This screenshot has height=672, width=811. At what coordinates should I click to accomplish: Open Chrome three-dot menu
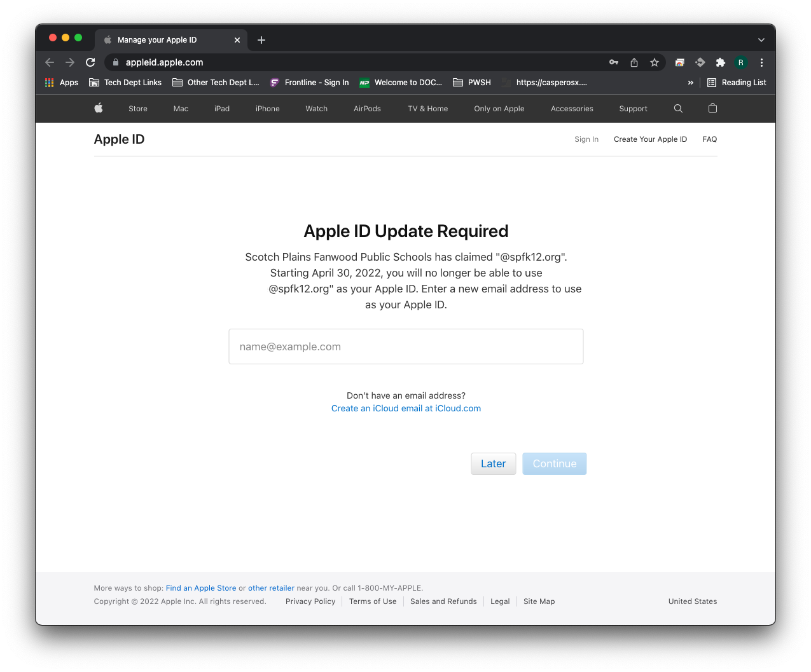pos(761,62)
